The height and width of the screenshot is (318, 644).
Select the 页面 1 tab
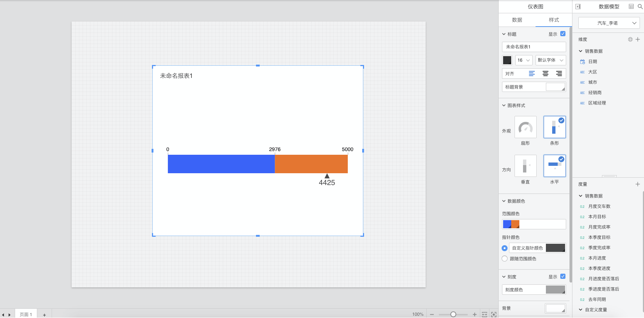coord(26,315)
